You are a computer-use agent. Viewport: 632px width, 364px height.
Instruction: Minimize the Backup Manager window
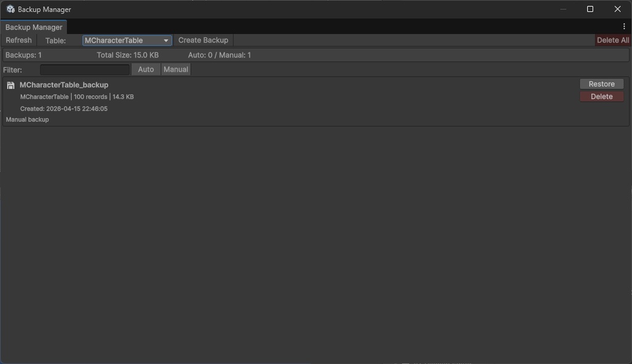pyautogui.click(x=563, y=9)
